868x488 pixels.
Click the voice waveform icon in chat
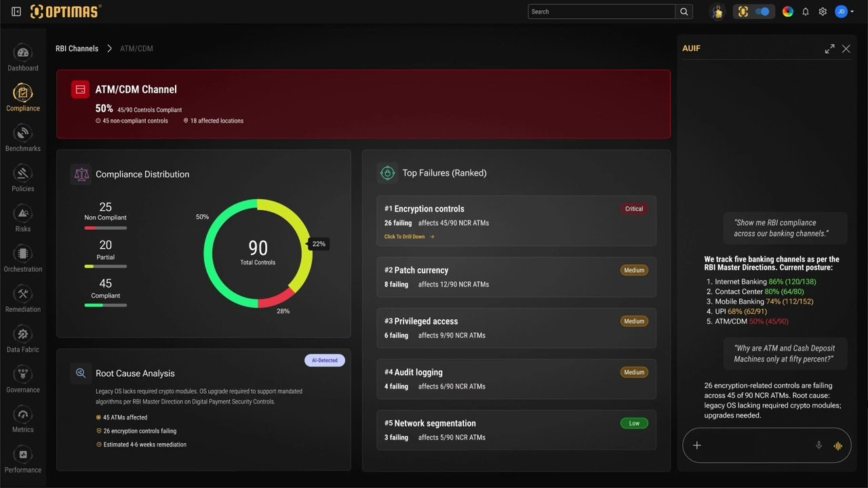pyautogui.click(x=838, y=446)
